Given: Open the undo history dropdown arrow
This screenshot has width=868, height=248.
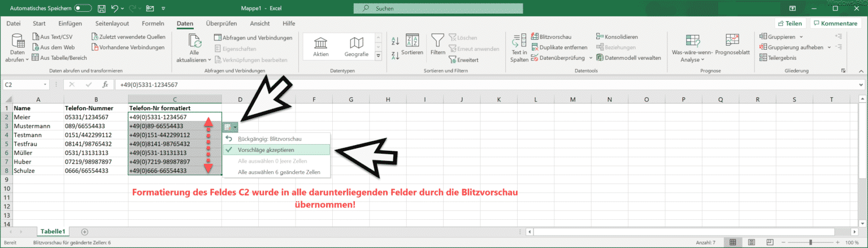Looking at the screenshot, I should point(123,9).
